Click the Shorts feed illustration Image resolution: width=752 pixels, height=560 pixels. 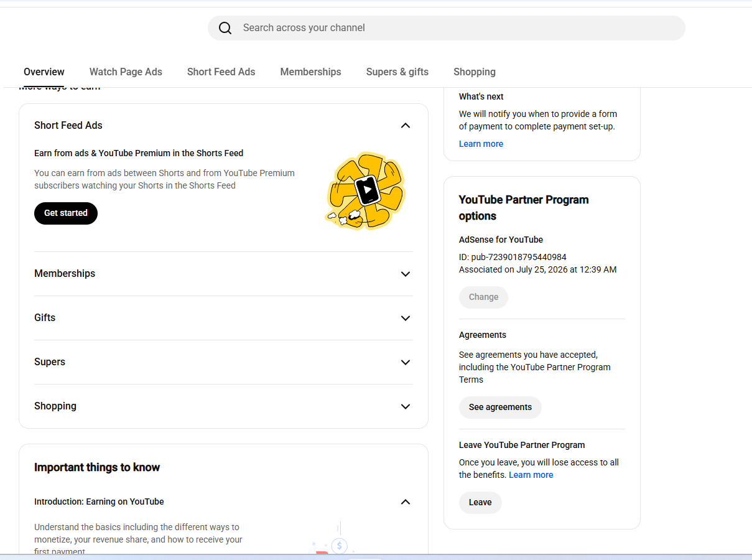click(366, 190)
